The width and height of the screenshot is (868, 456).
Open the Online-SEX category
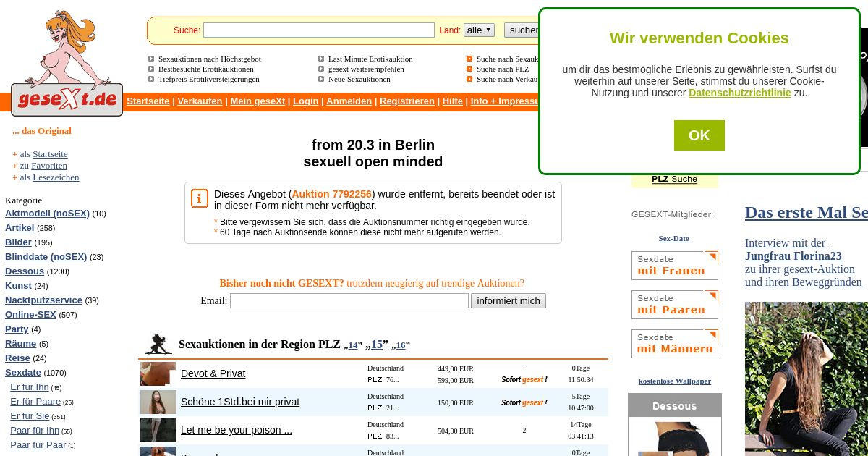pyautogui.click(x=30, y=315)
